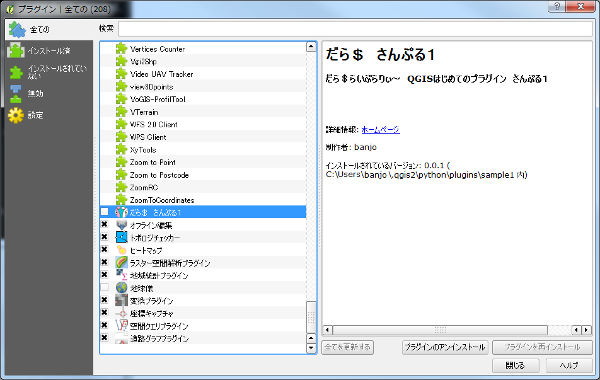Click the ZoomRC plugin icon
Viewport: 600px width, 380px height.
click(121, 188)
